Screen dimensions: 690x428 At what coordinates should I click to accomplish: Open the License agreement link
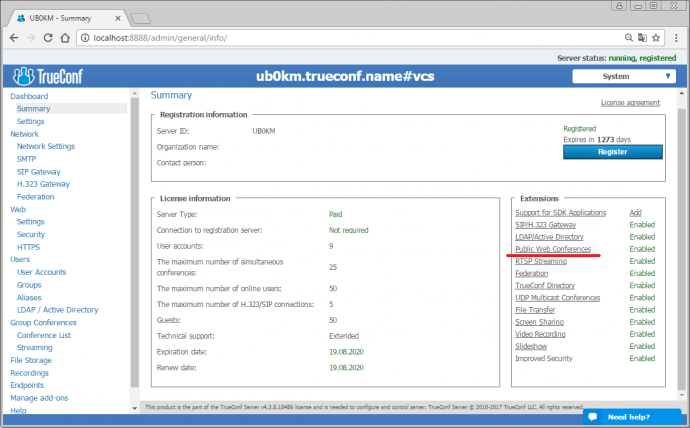pos(629,102)
